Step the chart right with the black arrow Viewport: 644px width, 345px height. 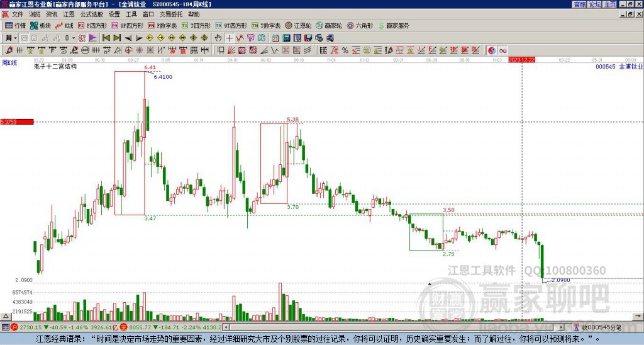click(139, 38)
